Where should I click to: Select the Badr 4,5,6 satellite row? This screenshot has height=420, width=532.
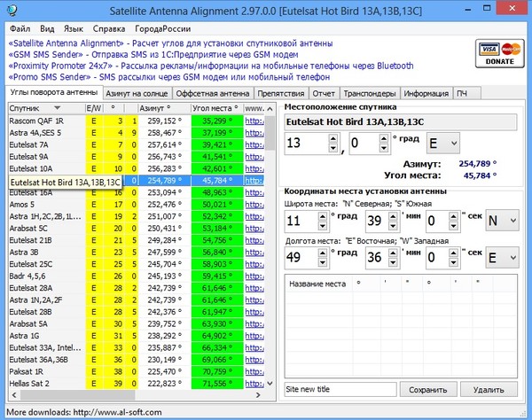pyautogui.click(x=136, y=276)
